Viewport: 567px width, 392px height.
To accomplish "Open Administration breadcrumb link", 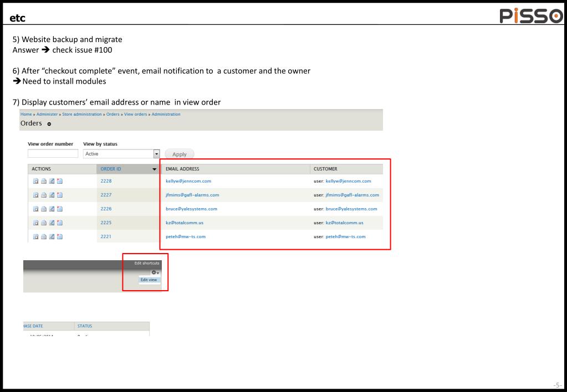I will pyautogui.click(x=166, y=114).
